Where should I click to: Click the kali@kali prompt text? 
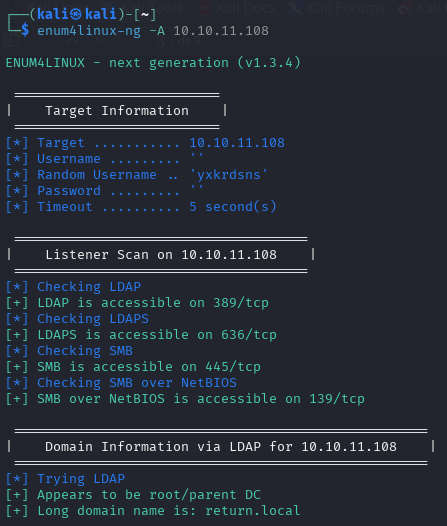pyautogui.click(x=76, y=14)
